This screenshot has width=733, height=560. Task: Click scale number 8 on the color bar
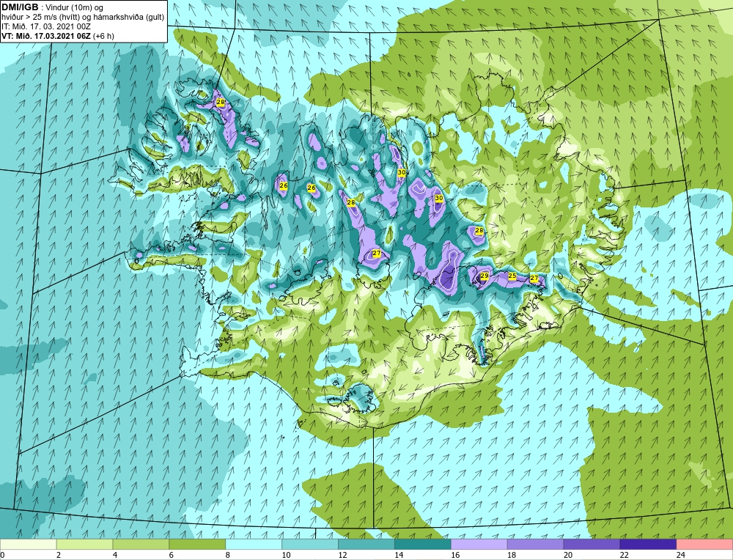click(x=229, y=555)
